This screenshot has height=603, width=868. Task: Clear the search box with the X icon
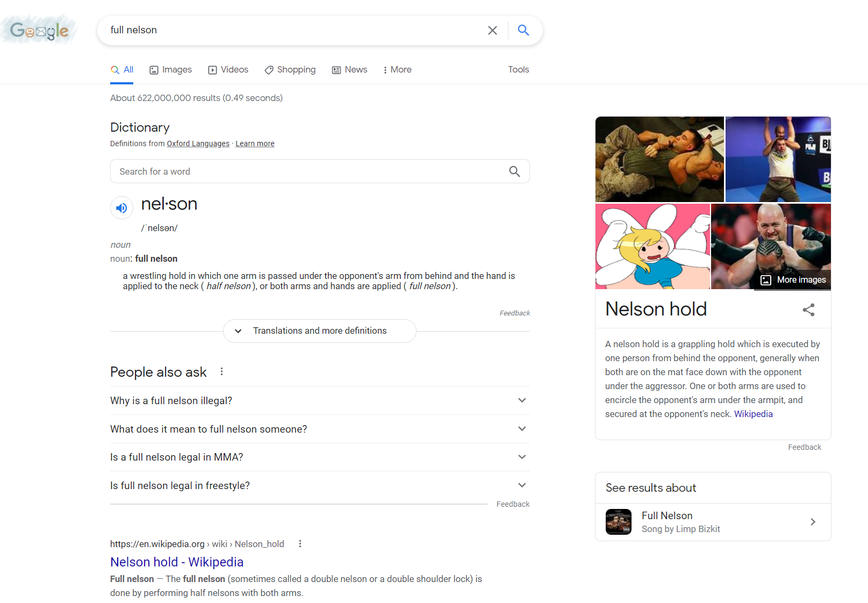(x=492, y=30)
